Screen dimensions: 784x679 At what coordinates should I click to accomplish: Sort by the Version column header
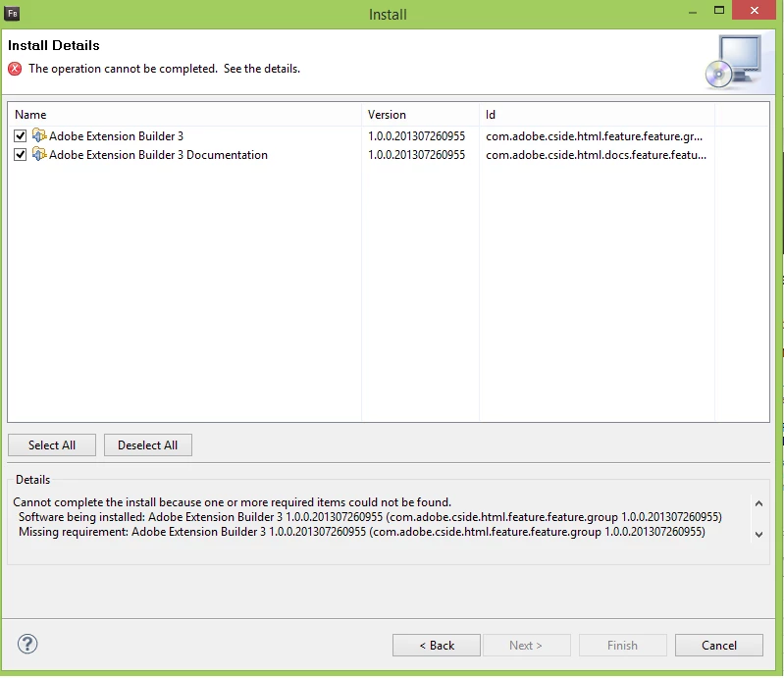pyautogui.click(x=420, y=115)
